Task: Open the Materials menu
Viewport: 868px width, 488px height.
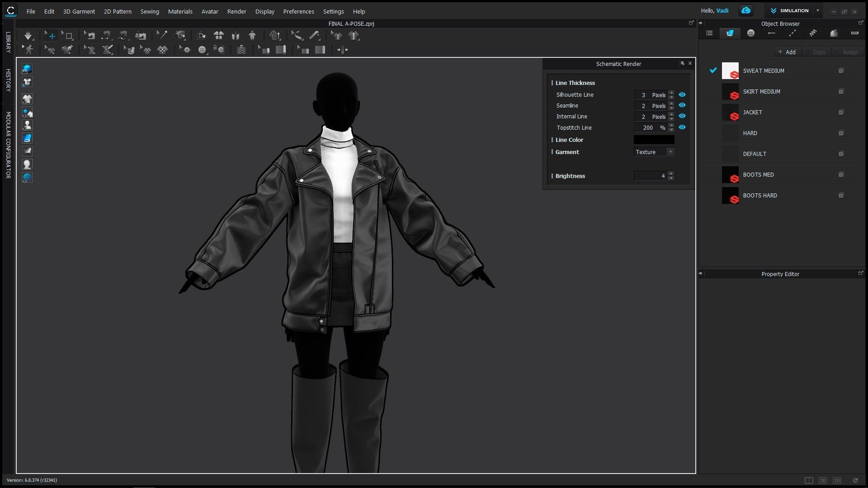Action: coord(180,11)
